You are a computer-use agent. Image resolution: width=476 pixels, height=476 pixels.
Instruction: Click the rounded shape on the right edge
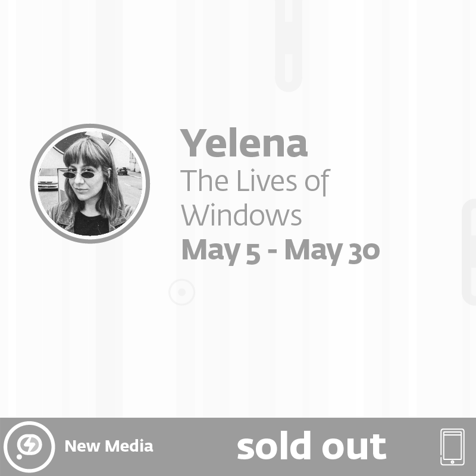tap(470, 253)
